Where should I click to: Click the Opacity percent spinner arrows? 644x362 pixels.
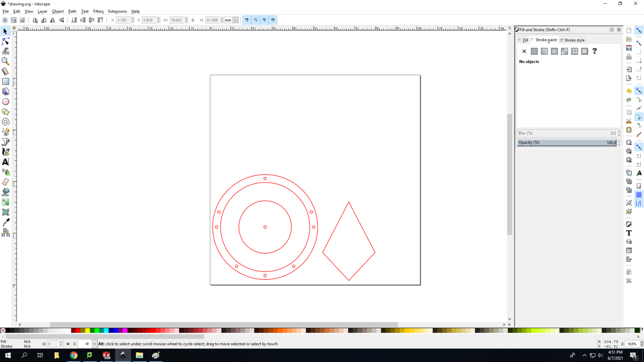pos(619,143)
